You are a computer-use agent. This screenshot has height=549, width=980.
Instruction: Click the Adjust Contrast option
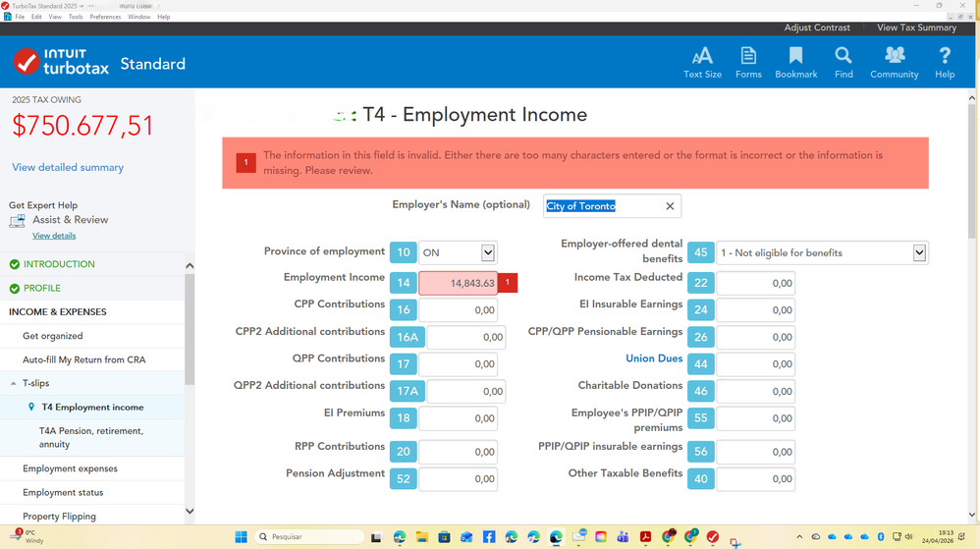click(817, 27)
